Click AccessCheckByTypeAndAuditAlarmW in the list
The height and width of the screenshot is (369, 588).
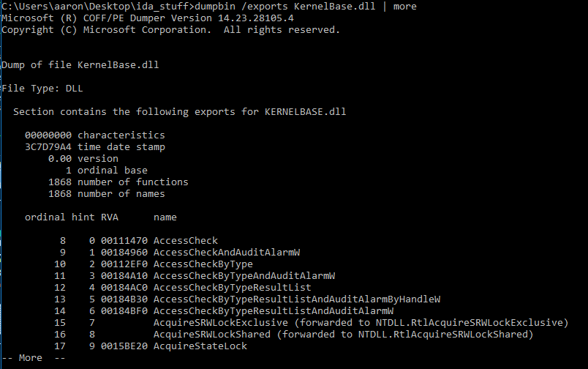coord(244,275)
